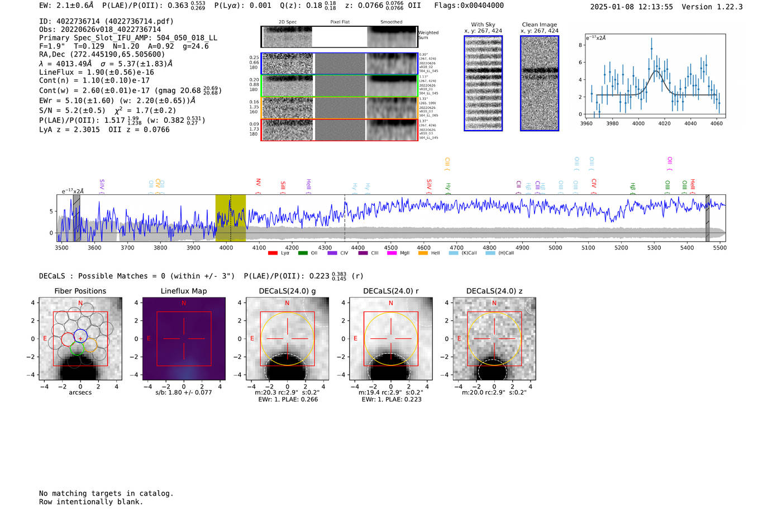The height and width of the screenshot is (532, 782).
Task: Open the Clean Image cutout
Action: tap(540, 83)
